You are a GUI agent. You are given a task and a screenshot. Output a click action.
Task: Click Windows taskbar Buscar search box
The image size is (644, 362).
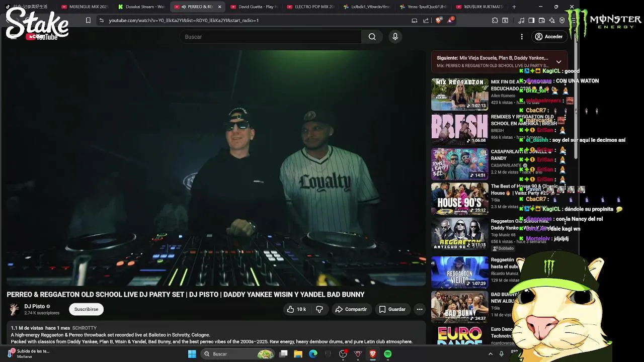[x=237, y=354]
